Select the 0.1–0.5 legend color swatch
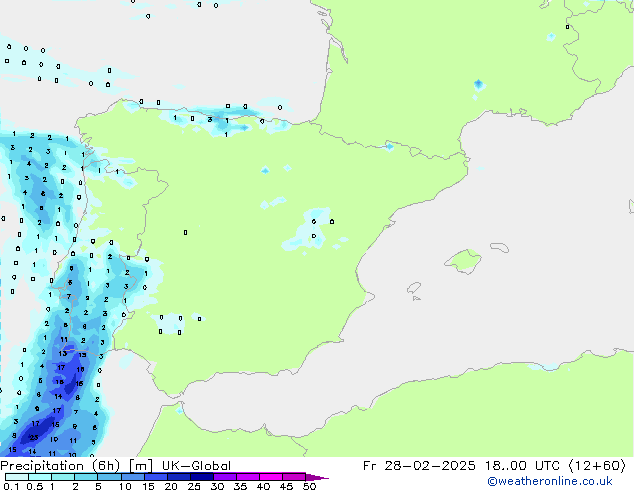Image resolution: width=634 pixels, height=490 pixels. (17, 477)
